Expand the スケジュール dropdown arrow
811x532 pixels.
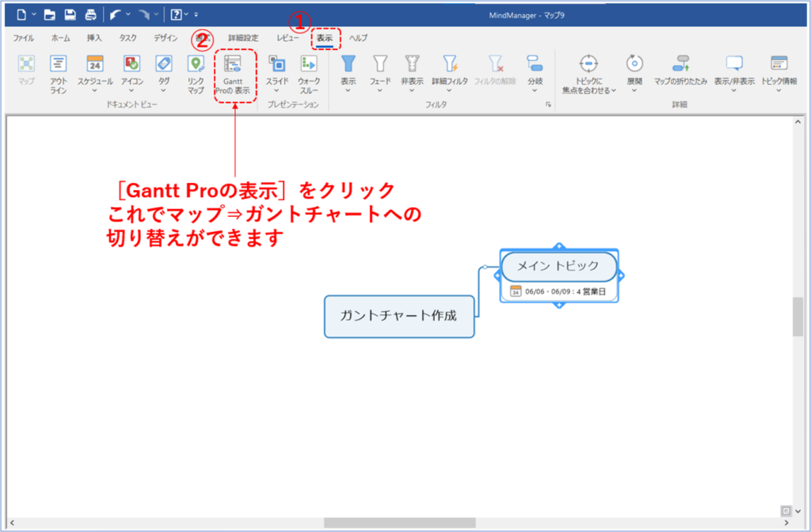click(95, 91)
